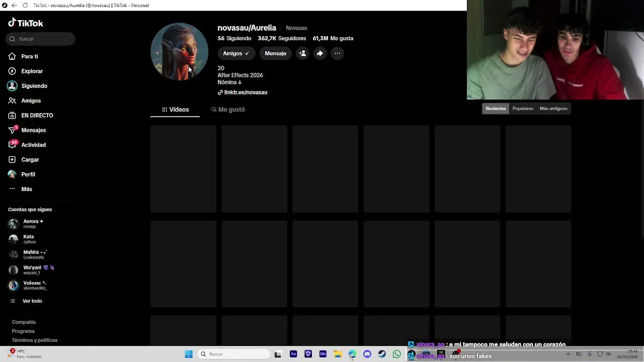Go to the Siguiendo feed
Image resolution: width=644 pixels, height=362 pixels.
tap(34, 86)
